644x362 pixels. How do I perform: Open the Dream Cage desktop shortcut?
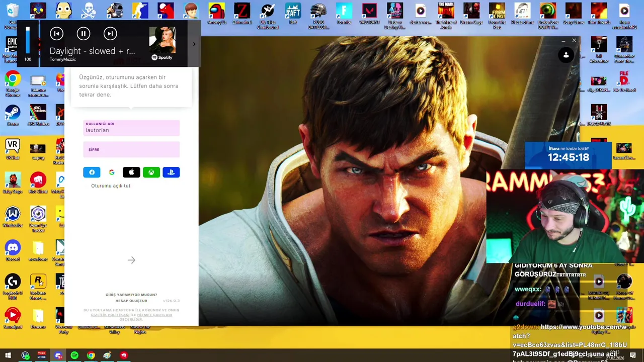pos(471,14)
